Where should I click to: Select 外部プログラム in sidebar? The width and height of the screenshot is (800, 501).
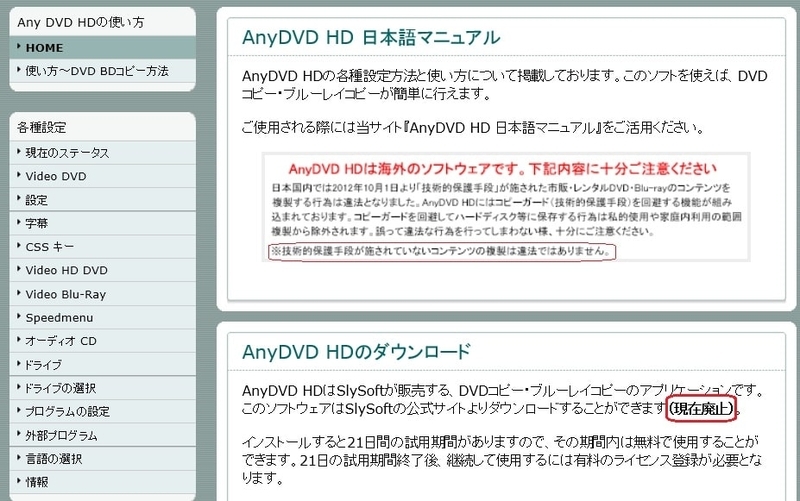coord(102,435)
